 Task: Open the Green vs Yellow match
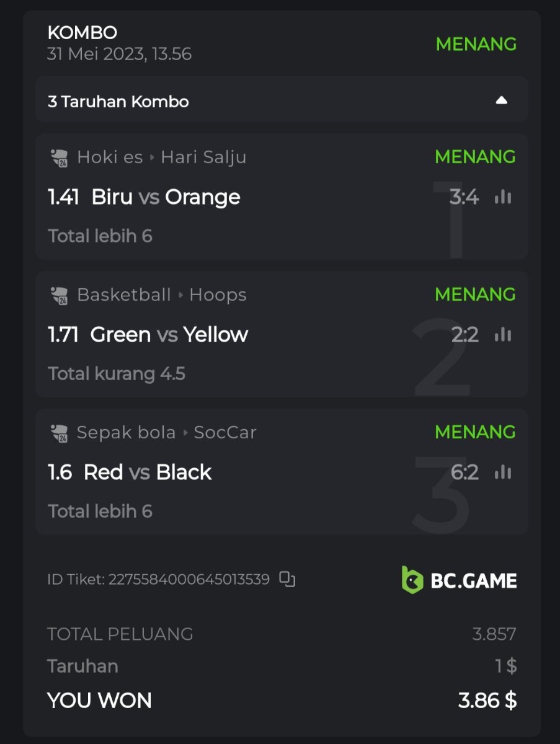[x=169, y=335]
